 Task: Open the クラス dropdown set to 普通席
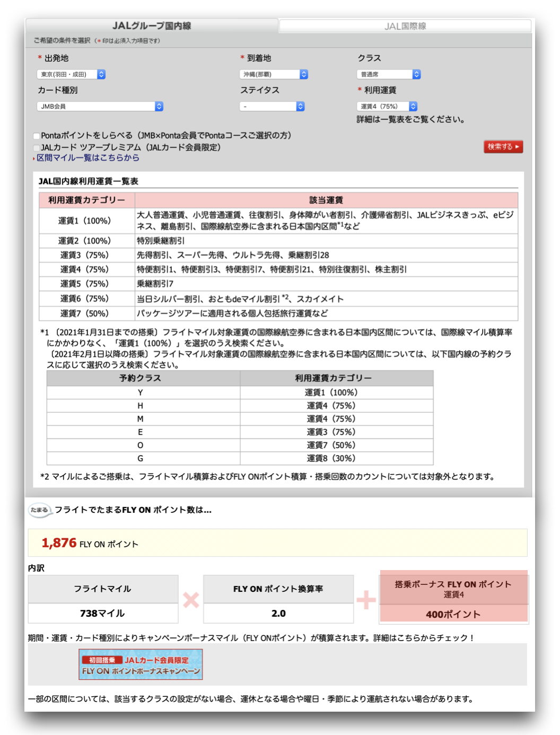(x=389, y=74)
